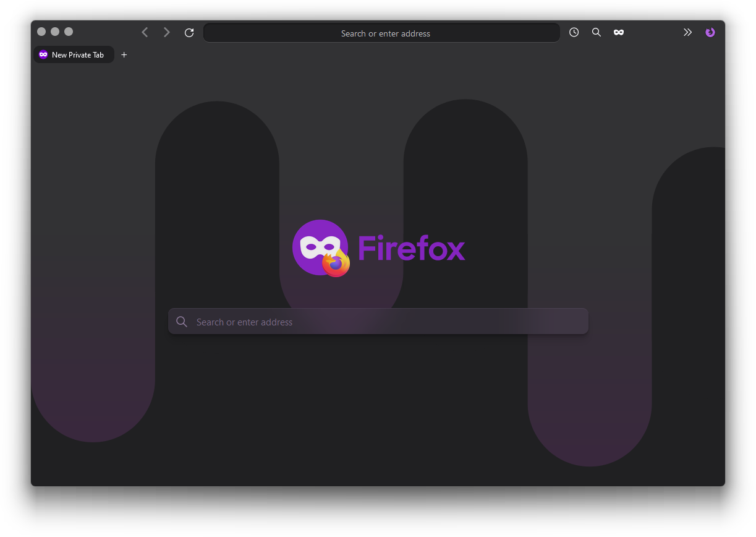Open search with the magnifying glass toolbar icon
Screen dimensions: 756x537
[x=596, y=32]
